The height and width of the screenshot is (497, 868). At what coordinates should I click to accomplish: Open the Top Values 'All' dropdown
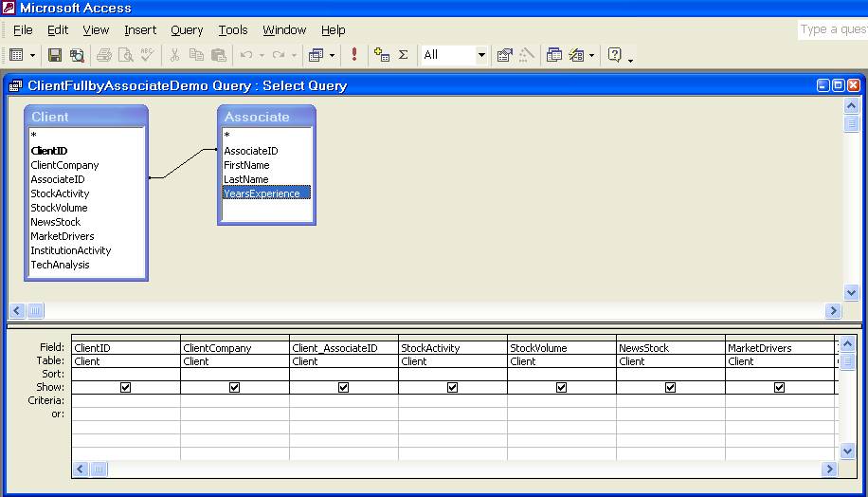[480, 55]
